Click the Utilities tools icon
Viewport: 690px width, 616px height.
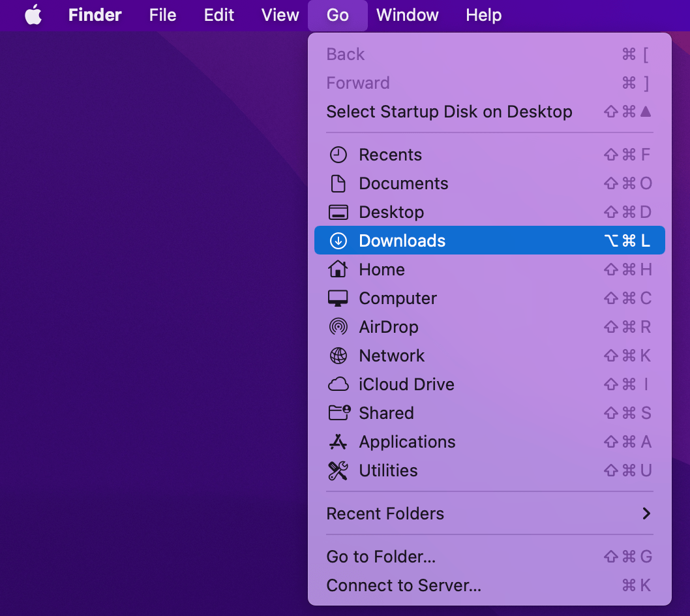pos(338,470)
